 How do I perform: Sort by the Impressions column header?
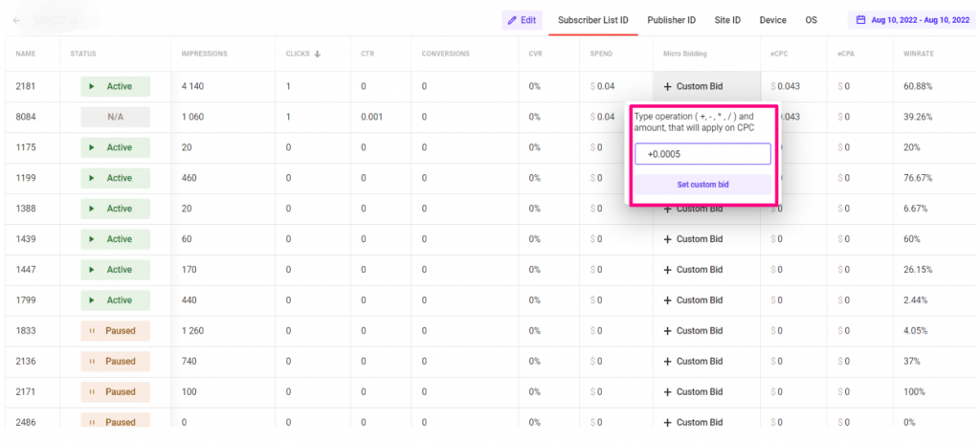point(204,54)
